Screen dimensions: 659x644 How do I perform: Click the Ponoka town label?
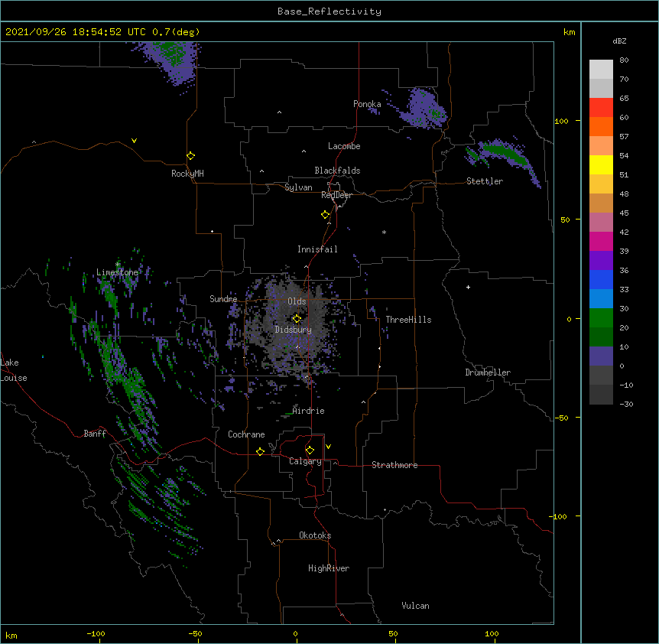(367, 104)
